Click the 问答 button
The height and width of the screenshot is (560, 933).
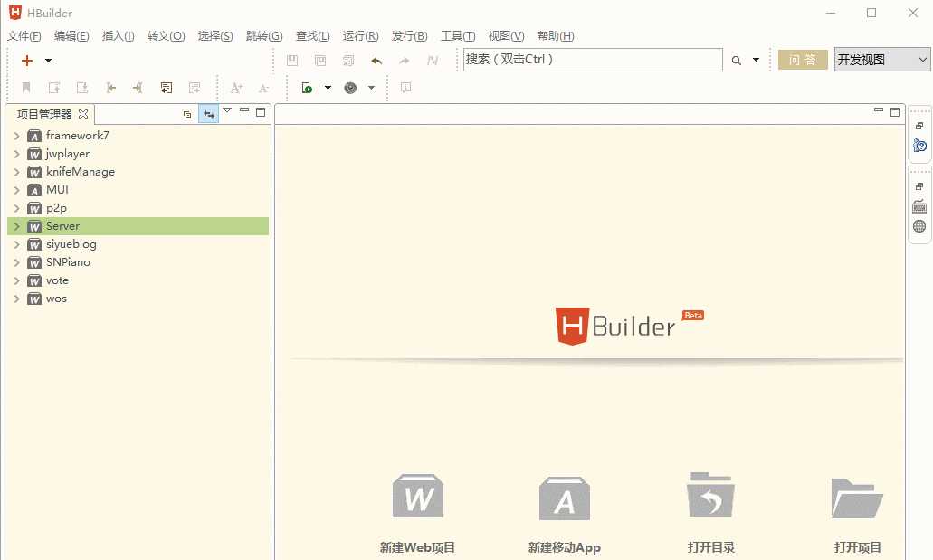point(803,60)
